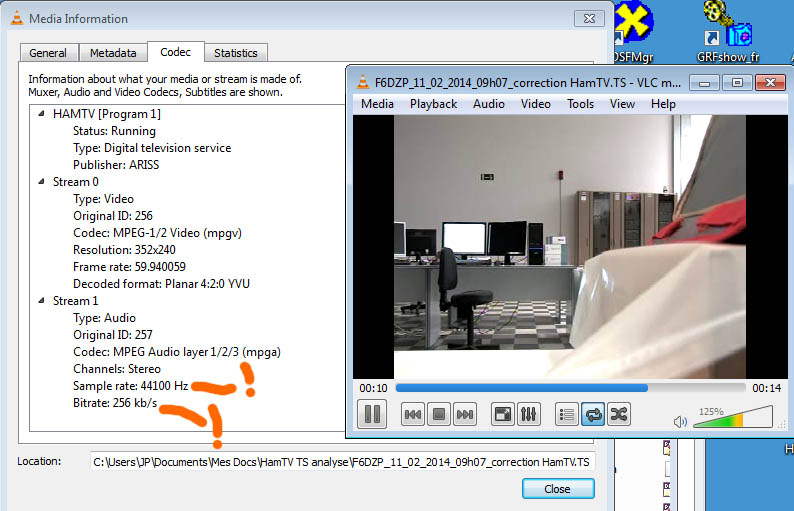Viewport: 794px width, 511px height.
Task: Open the View menu
Action: [622, 104]
